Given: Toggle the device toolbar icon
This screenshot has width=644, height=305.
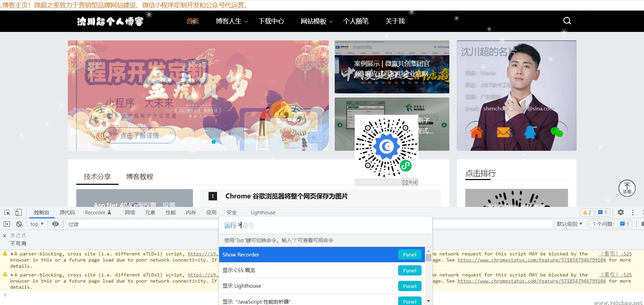Looking at the screenshot, I should tap(18, 212).
